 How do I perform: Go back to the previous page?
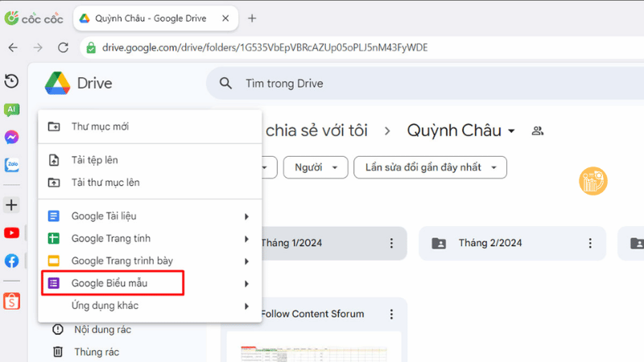[13, 47]
